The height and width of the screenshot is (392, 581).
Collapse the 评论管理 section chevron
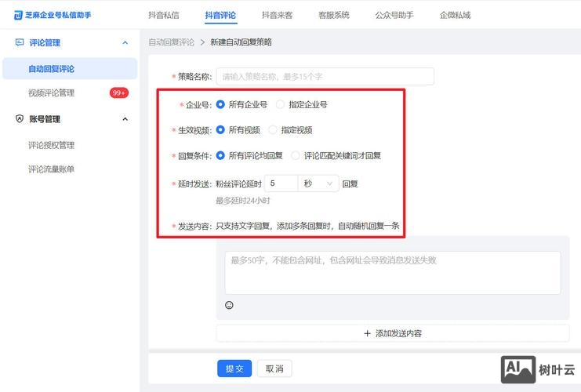coord(125,42)
